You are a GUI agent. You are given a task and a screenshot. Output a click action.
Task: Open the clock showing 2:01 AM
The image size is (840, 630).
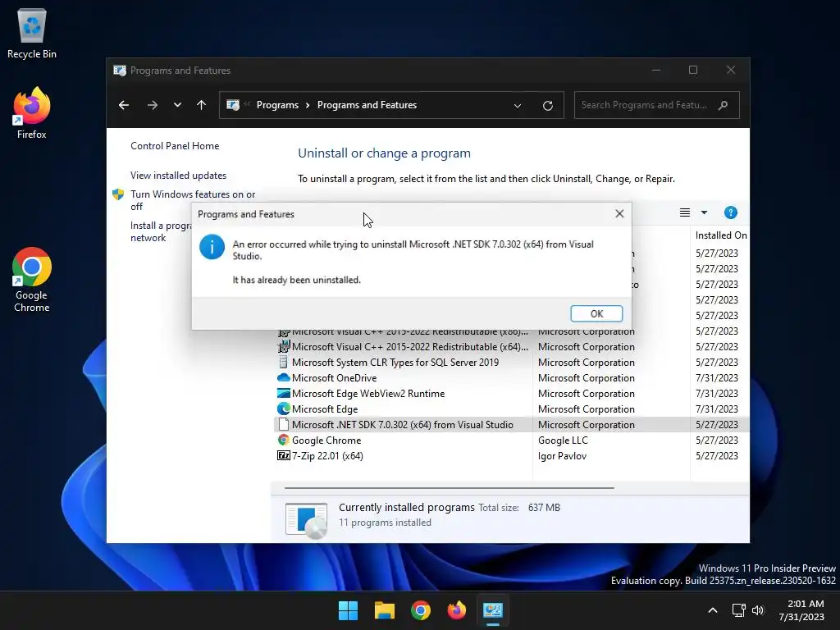point(801,610)
